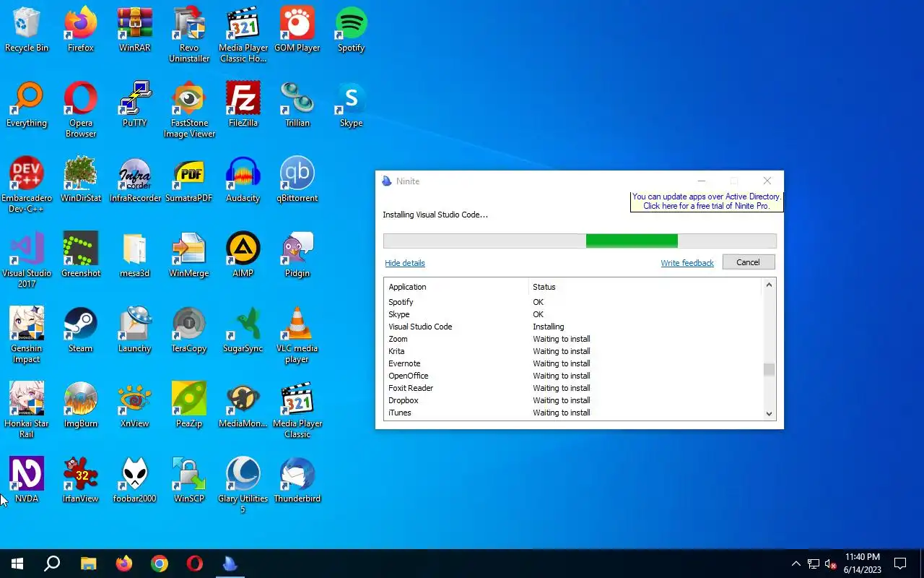Select the Skype desktop icon
Viewport: 924px width, 578px height.
point(352,105)
